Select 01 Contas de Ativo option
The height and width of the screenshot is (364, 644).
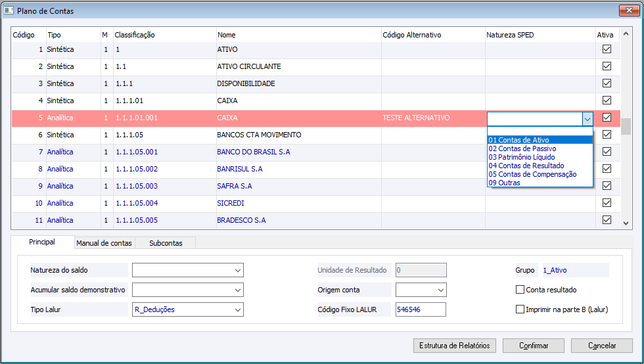(540, 140)
